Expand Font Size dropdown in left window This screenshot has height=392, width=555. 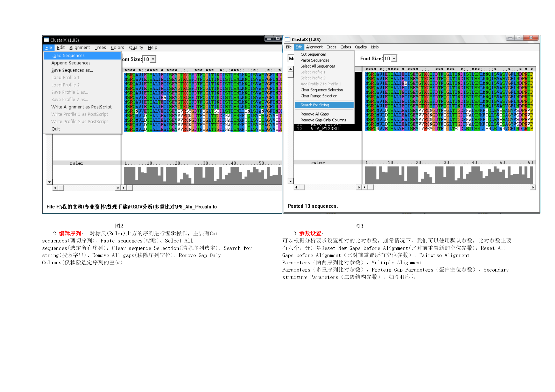tap(153, 59)
